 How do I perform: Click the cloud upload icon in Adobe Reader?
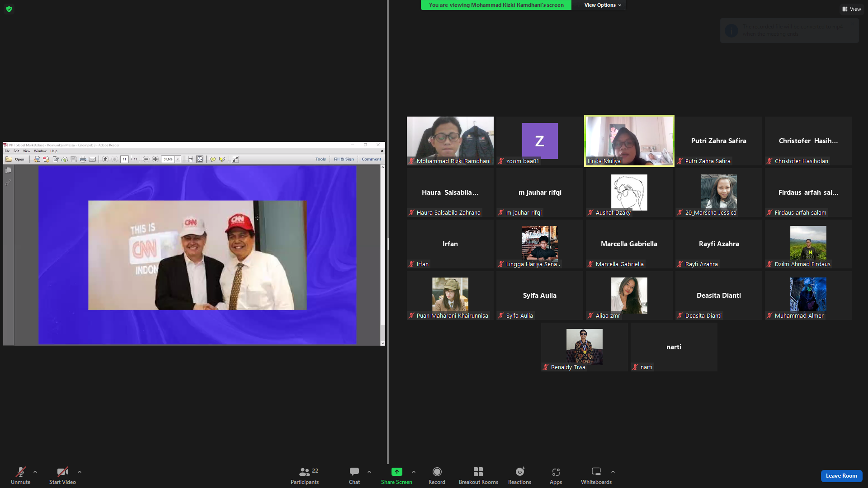tap(65, 159)
